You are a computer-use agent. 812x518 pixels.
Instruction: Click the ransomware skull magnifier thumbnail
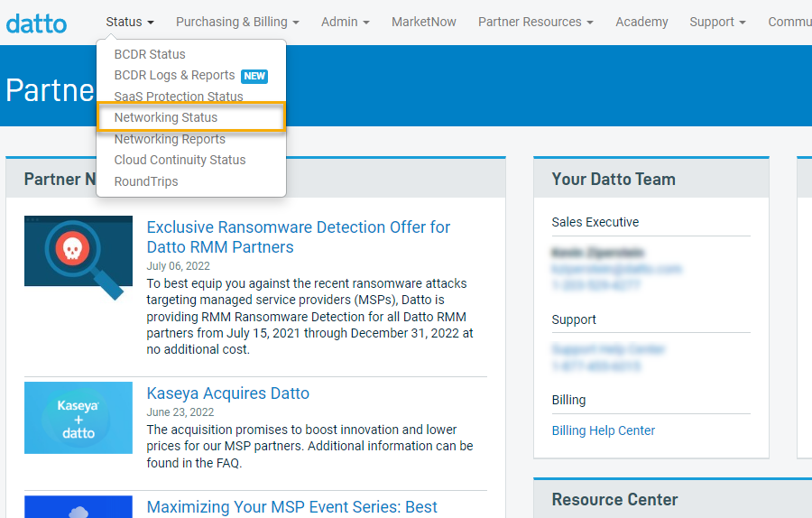pos(78,257)
